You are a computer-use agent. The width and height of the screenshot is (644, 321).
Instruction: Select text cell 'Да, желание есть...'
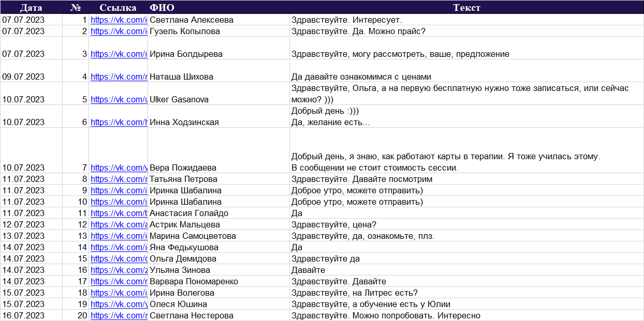point(466,116)
